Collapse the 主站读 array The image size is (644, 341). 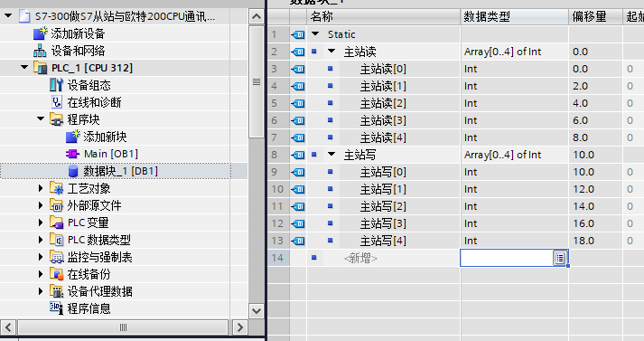(331, 51)
